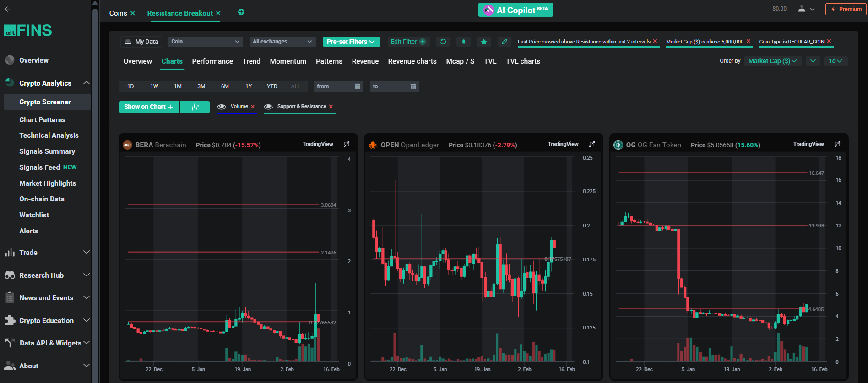Select the 3M time range

201,86
